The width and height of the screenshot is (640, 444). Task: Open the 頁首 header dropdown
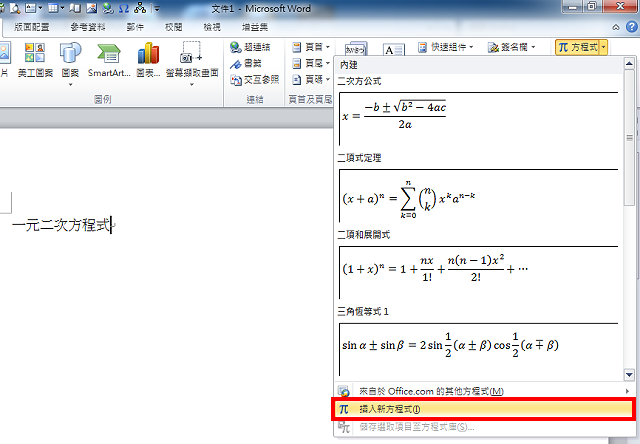311,47
